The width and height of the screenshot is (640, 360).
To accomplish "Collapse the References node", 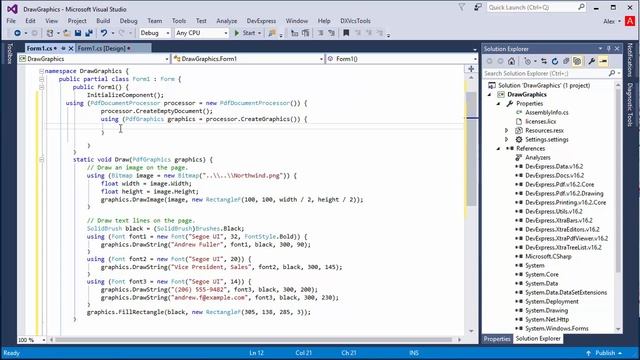I will coord(498,149).
